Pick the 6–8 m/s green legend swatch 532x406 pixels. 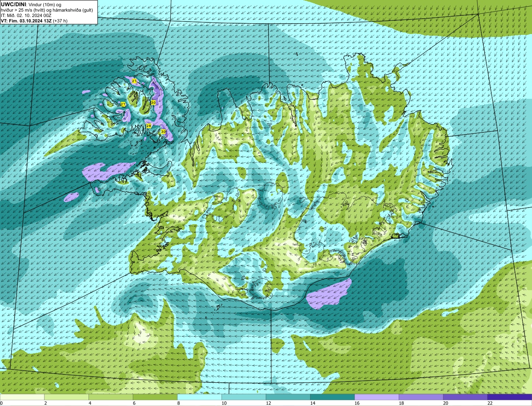(x=155, y=397)
